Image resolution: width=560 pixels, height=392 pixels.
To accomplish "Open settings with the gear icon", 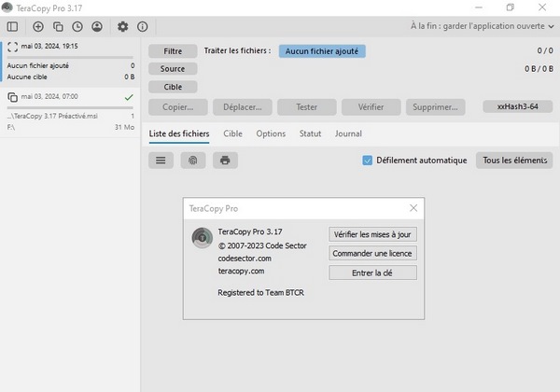I will tap(123, 26).
